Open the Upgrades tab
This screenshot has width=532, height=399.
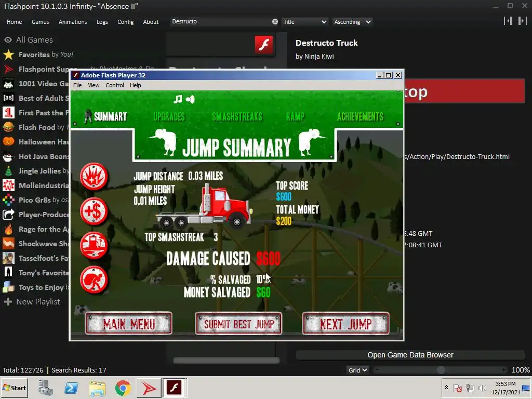pos(169,117)
